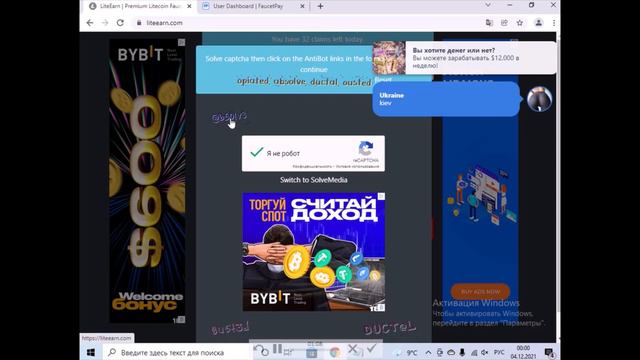Click the 'absolve' AntiBot link
Viewport: 640px width, 360px height.
click(229, 117)
